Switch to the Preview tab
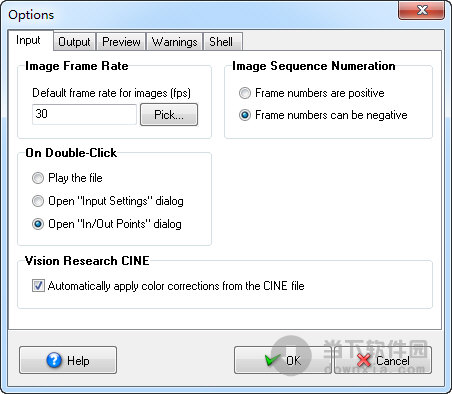This screenshot has width=452, height=394. 121,42
